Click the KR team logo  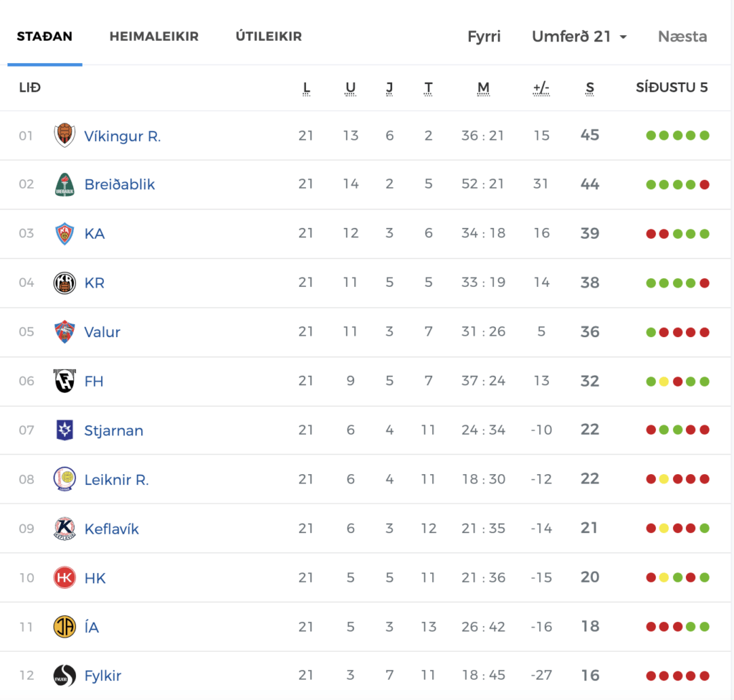pos(65,283)
